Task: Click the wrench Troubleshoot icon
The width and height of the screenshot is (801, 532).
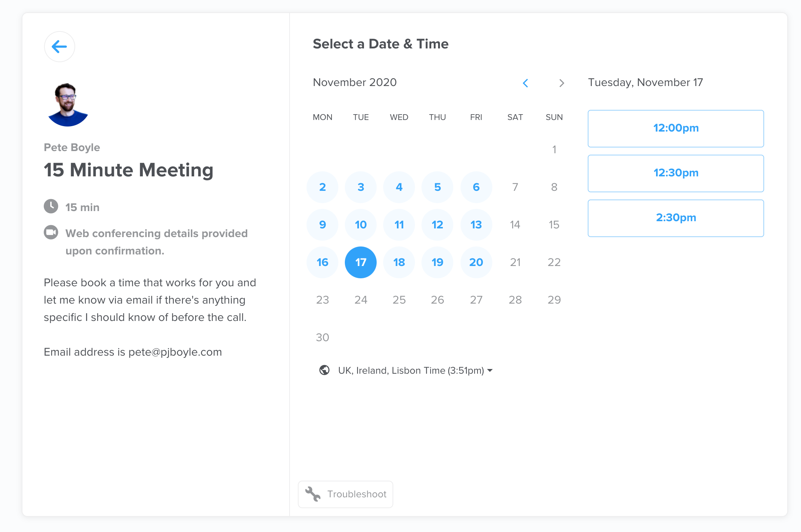Action: (313, 494)
